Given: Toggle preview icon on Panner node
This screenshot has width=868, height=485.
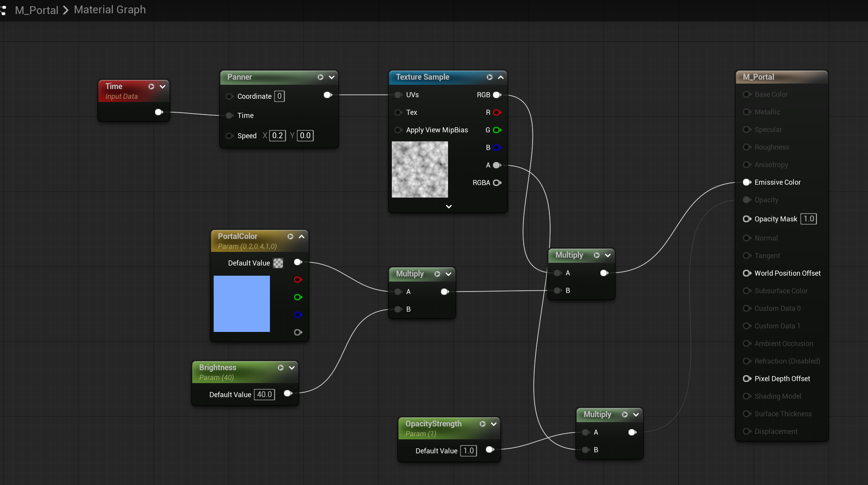Looking at the screenshot, I should (x=320, y=77).
